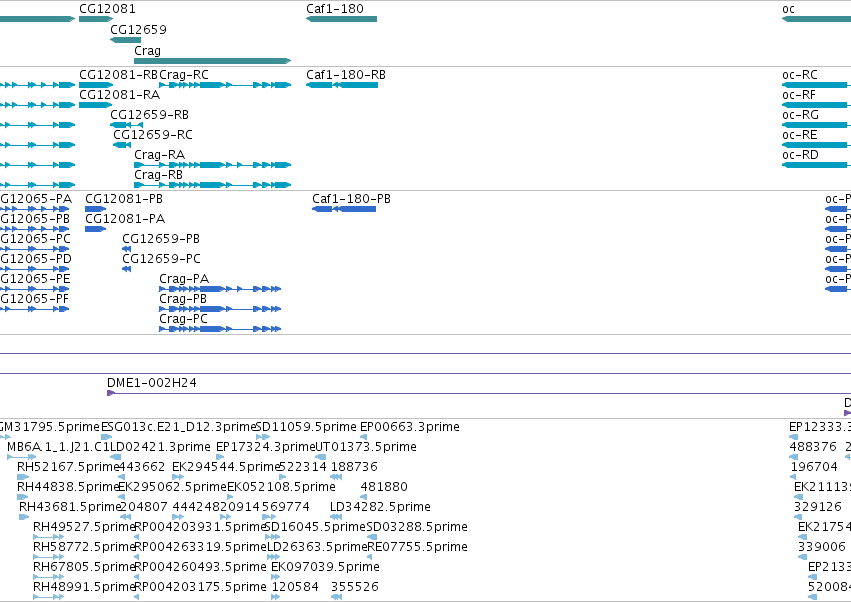Select protein Crag-PC
This screenshot has width=851, height=602.
click(x=220, y=329)
